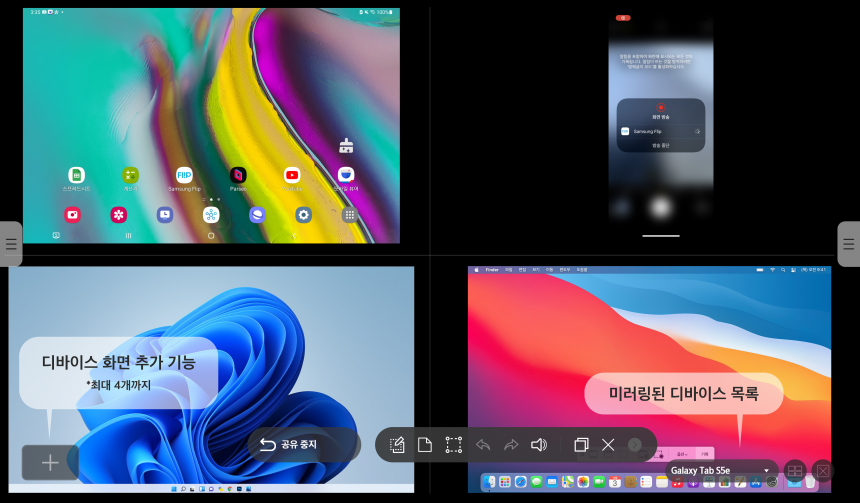Open FaceTime from the Mac dock

(599, 482)
